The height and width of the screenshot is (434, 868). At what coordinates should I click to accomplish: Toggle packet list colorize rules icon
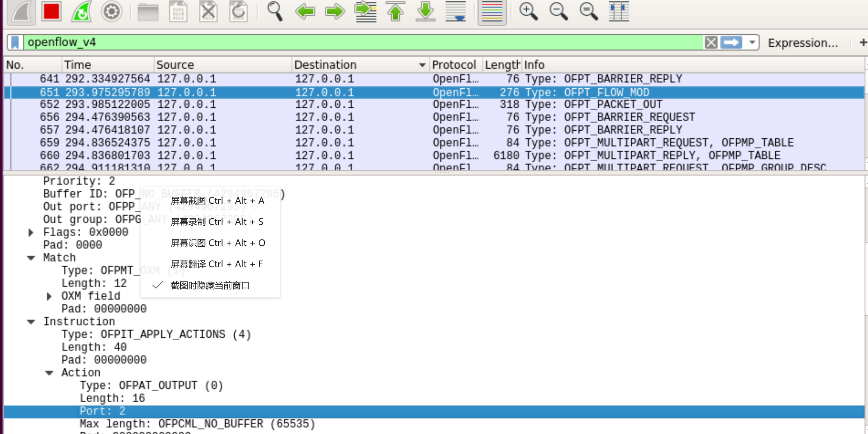tap(492, 12)
